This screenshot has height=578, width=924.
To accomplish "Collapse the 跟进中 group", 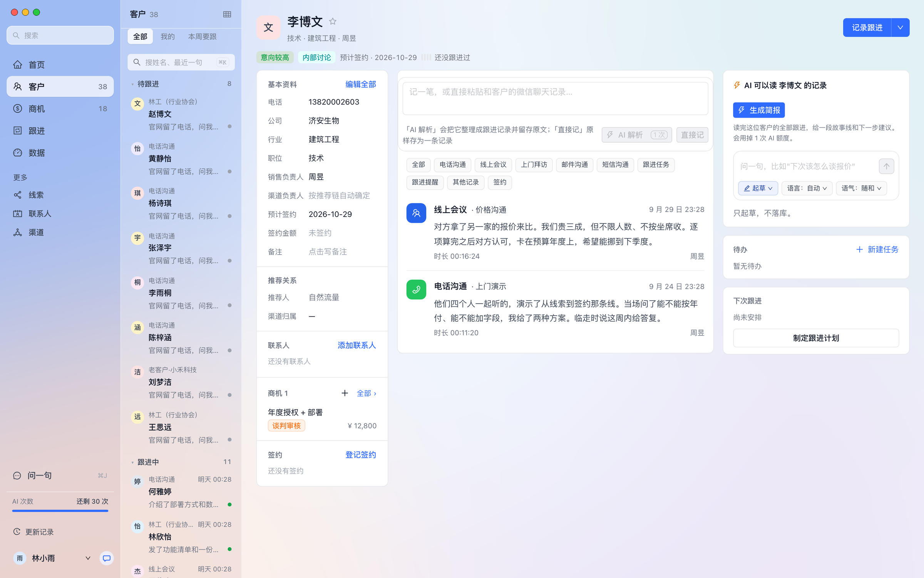I will coord(132,462).
